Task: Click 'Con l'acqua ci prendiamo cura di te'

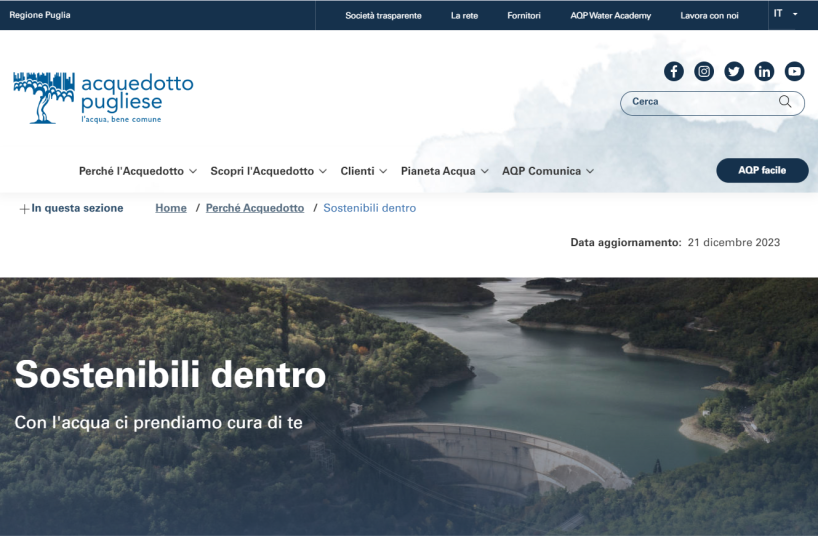Action: coord(158,423)
